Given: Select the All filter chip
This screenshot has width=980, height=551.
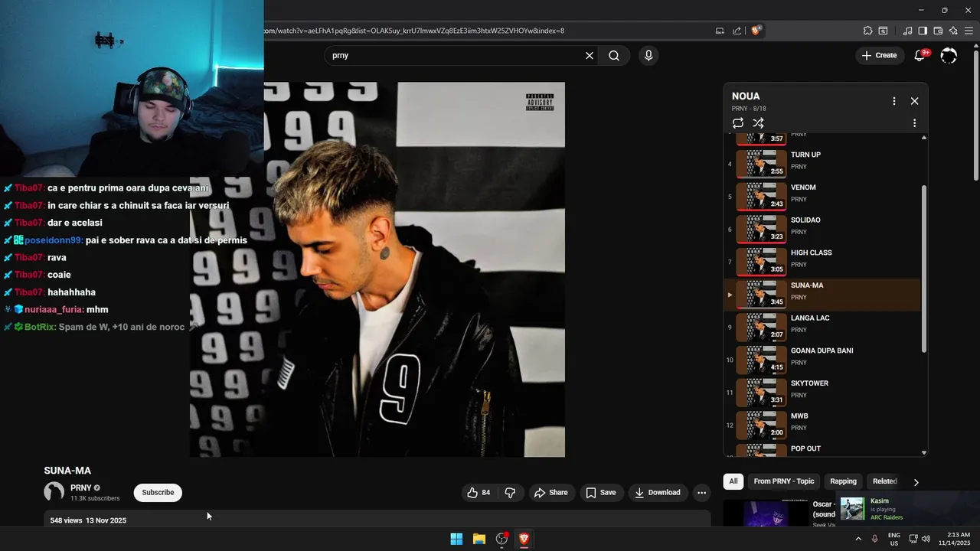Looking at the screenshot, I should (x=733, y=481).
